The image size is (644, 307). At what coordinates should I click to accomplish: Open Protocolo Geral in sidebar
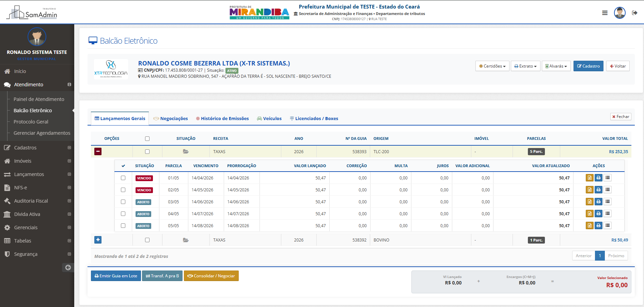[31, 121]
